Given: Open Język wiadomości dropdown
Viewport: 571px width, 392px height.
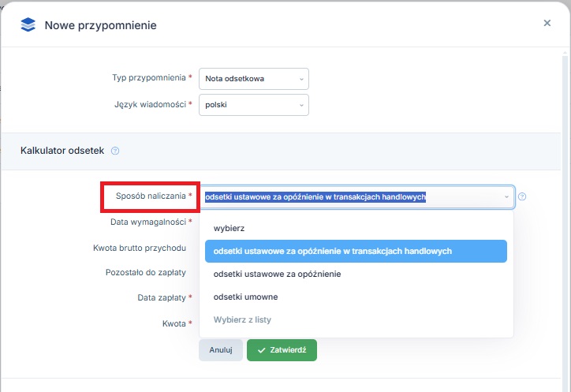Looking at the screenshot, I should [x=254, y=105].
